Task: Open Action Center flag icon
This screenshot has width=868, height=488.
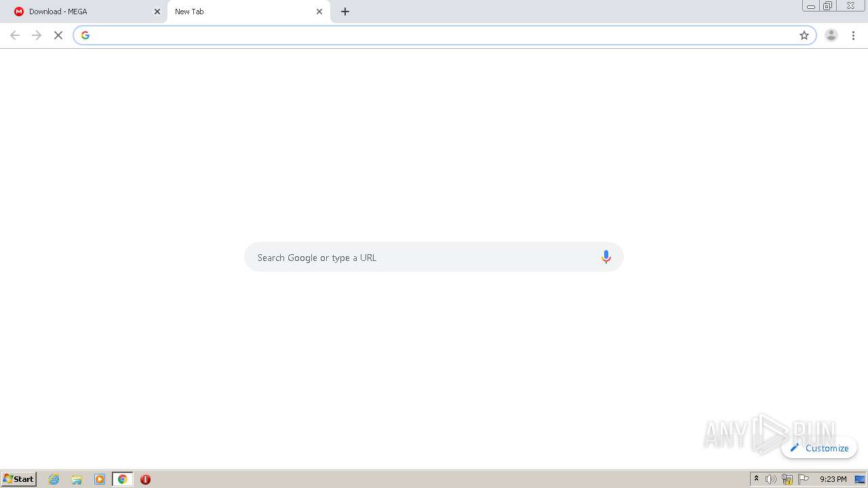Action: 804,479
